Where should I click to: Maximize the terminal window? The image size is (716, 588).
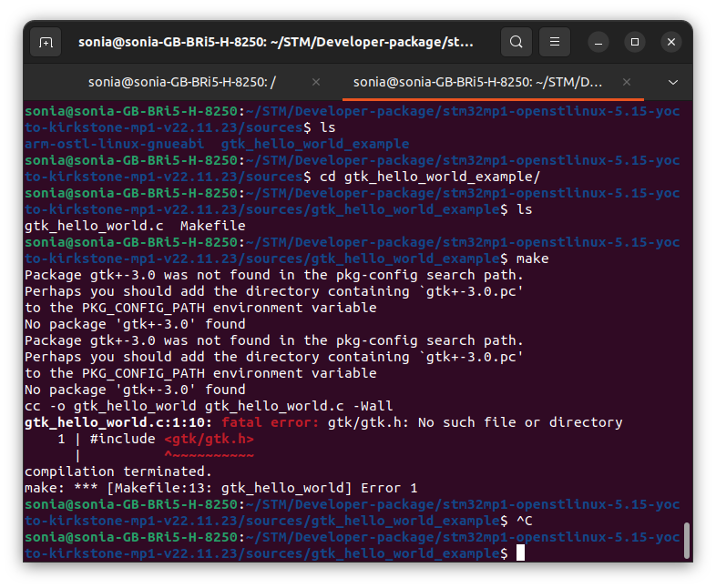point(635,43)
